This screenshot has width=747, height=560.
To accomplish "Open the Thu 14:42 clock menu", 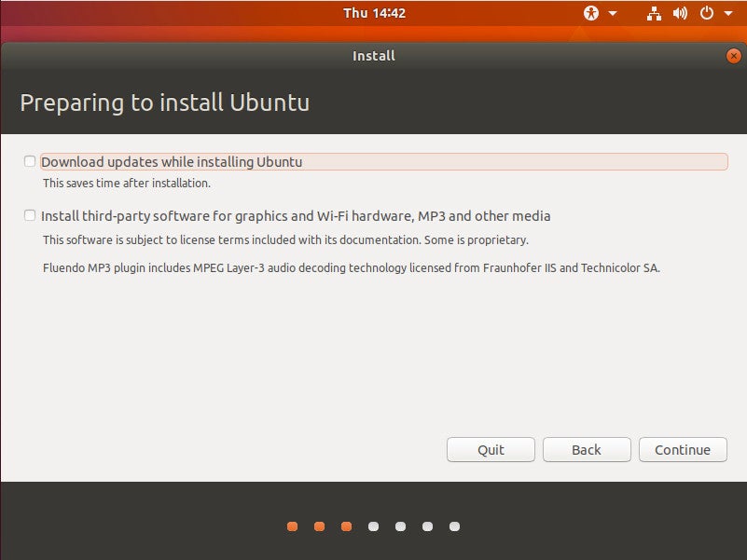I will point(374,13).
